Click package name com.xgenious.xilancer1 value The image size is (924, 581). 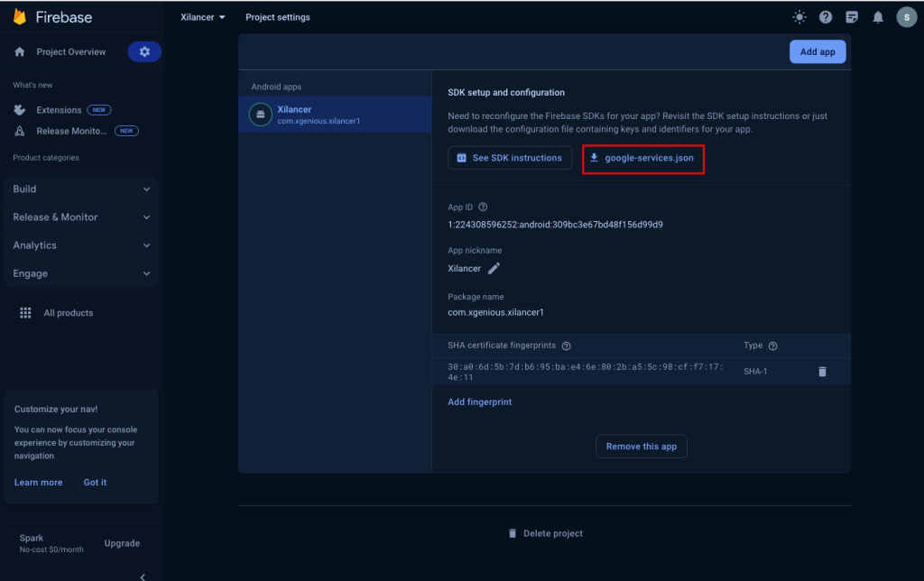[495, 312]
